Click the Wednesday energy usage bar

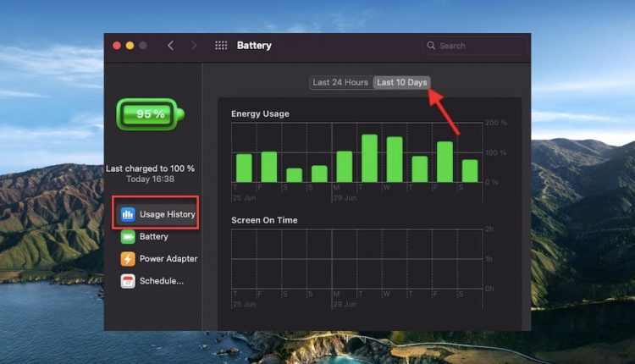point(395,159)
